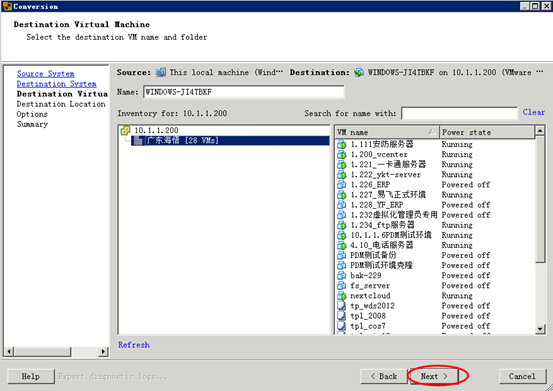This screenshot has height=391, width=553.
Task: Click the VM icon beside fs_server
Action: [x=341, y=286]
